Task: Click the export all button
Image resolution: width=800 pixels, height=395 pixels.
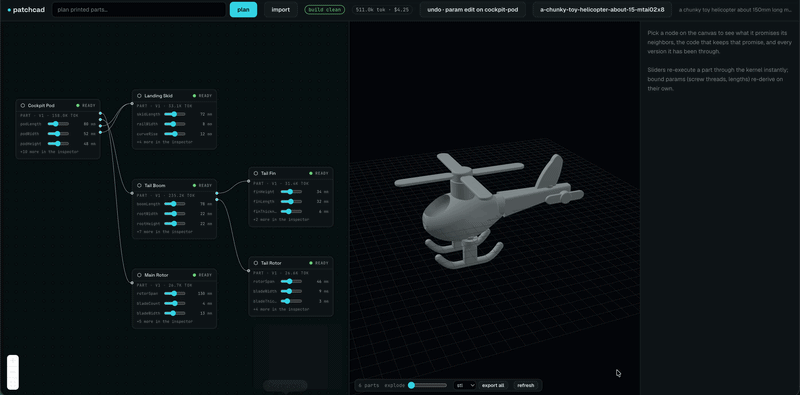Action: coord(493,385)
